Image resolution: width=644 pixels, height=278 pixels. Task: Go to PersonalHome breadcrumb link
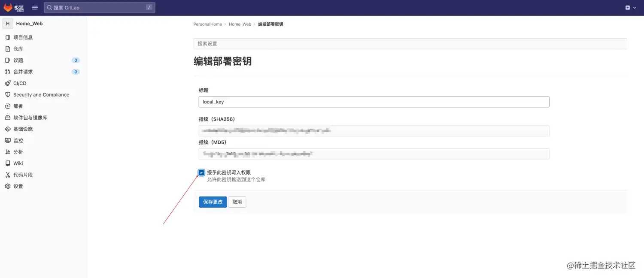[x=208, y=24]
